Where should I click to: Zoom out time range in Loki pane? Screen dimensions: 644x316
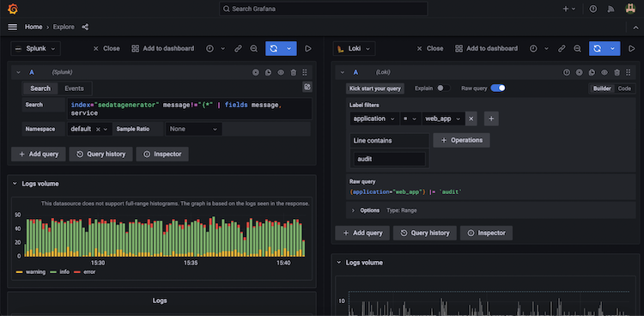pos(578,48)
